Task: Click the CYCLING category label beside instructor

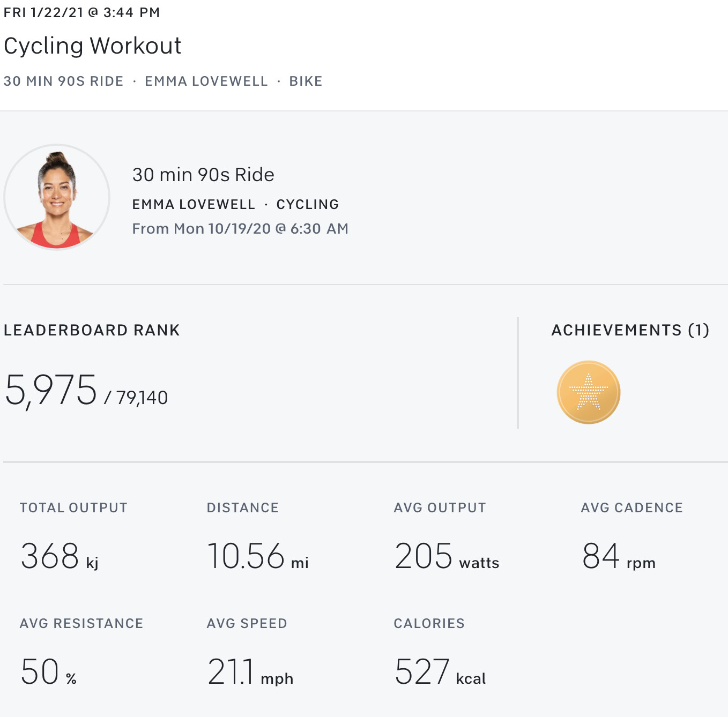Action: tap(307, 205)
